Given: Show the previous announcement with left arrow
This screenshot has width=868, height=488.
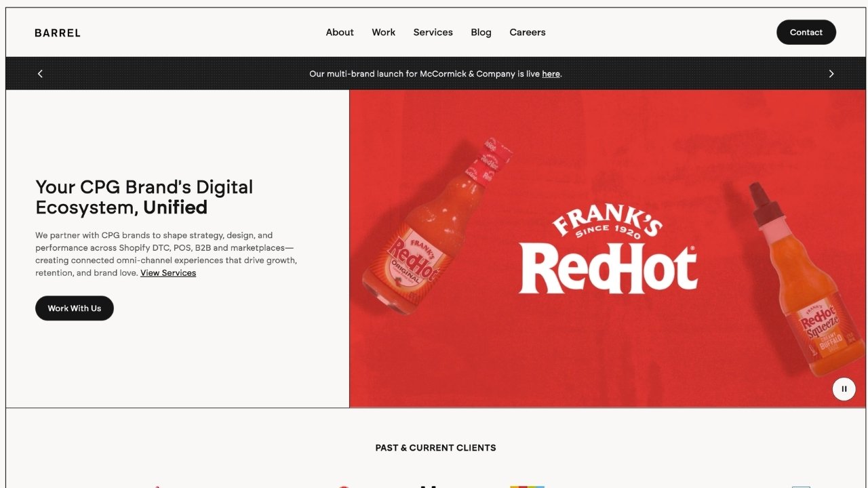Looking at the screenshot, I should 40,73.
